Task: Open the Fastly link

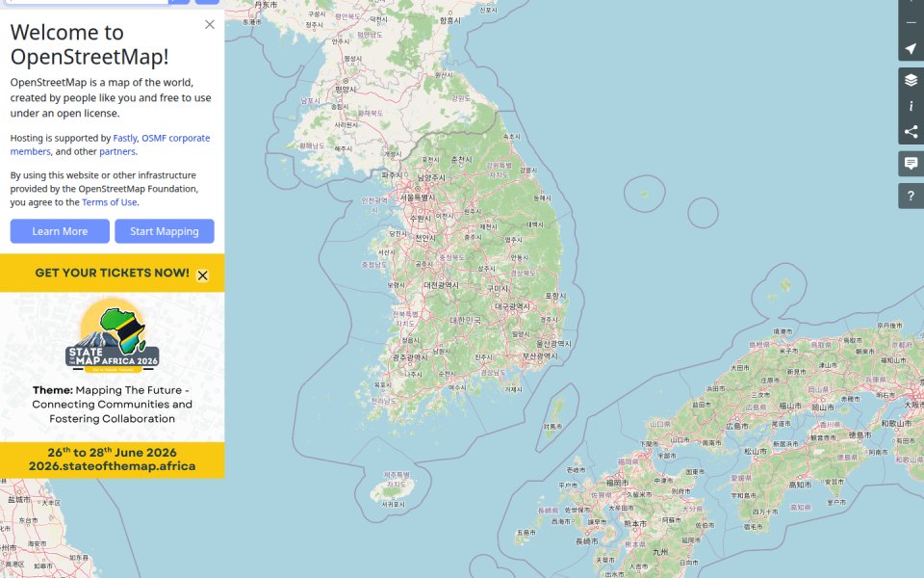Action: click(125, 138)
